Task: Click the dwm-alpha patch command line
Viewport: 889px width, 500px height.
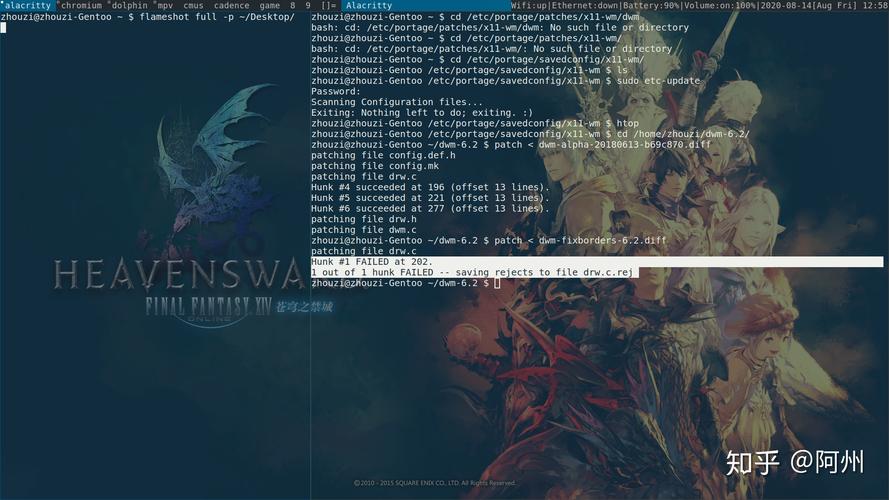Action: [511, 145]
